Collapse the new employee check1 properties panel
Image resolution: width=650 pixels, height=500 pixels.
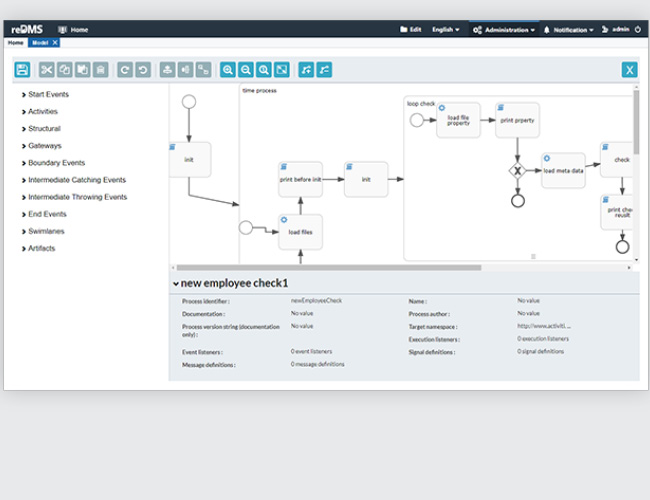pyautogui.click(x=176, y=284)
